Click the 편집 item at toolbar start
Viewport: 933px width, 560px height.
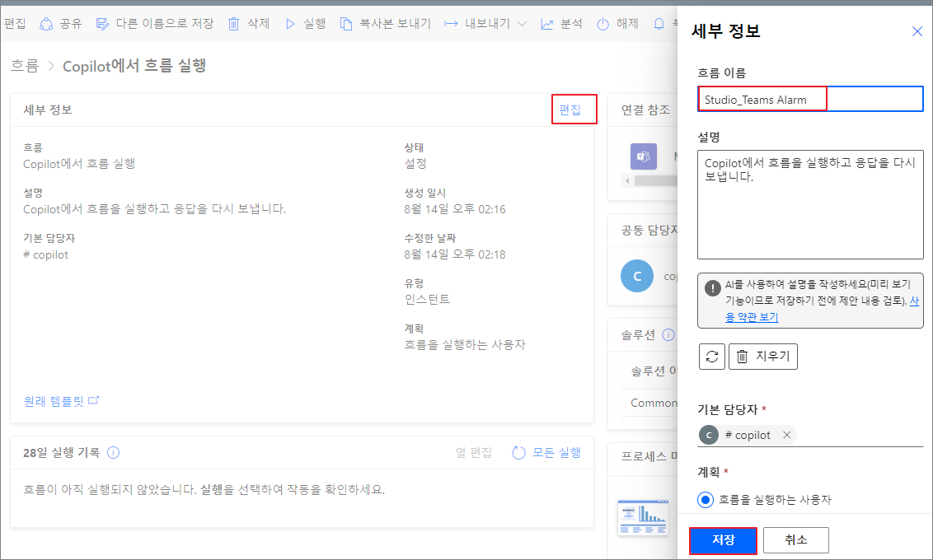(x=15, y=24)
